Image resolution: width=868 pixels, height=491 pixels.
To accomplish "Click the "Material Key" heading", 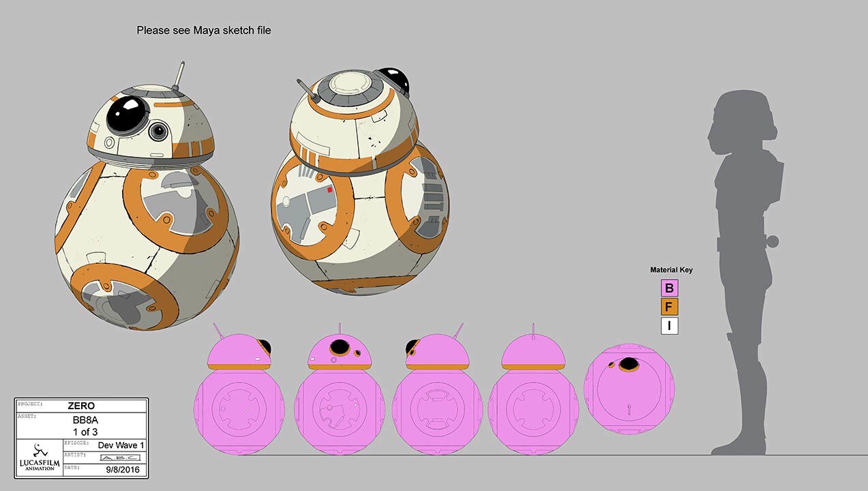I will [x=671, y=270].
